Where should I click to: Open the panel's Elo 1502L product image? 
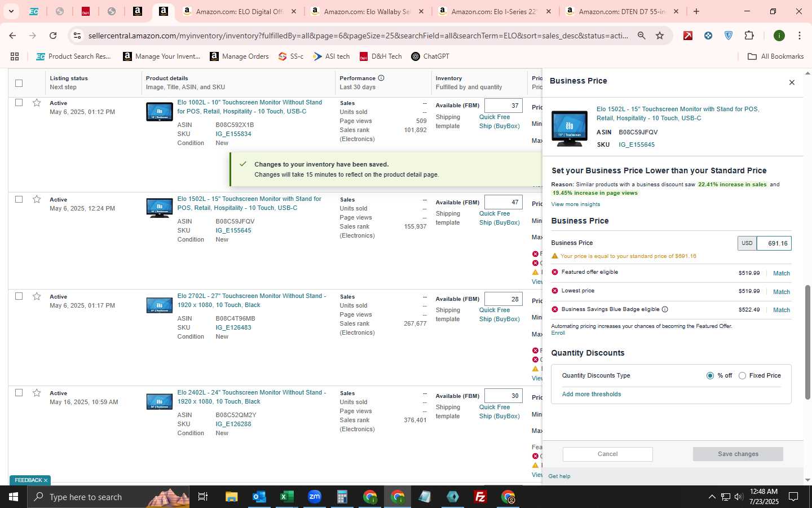(x=569, y=128)
